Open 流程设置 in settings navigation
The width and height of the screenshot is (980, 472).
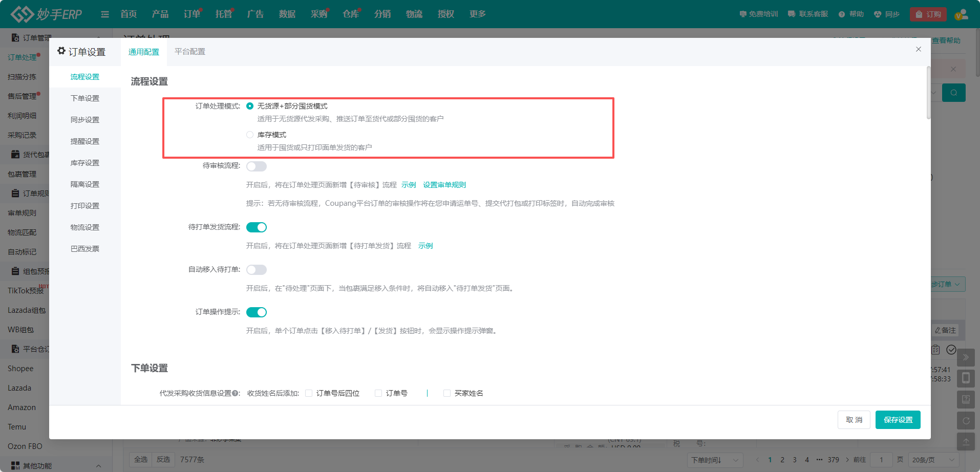coord(85,77)
